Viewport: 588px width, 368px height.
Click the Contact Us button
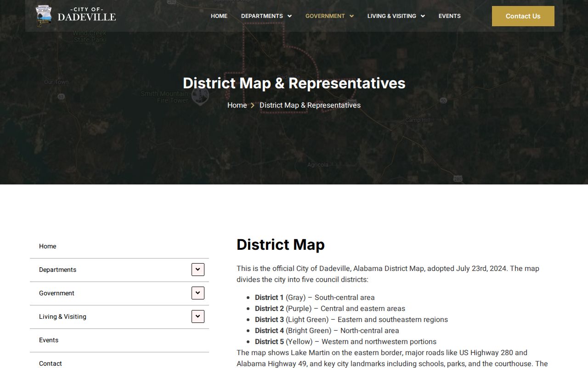tap(523, 16)
